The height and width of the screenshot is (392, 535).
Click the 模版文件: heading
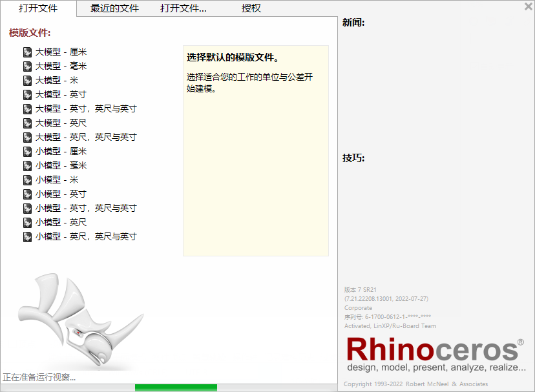[30, 33]
